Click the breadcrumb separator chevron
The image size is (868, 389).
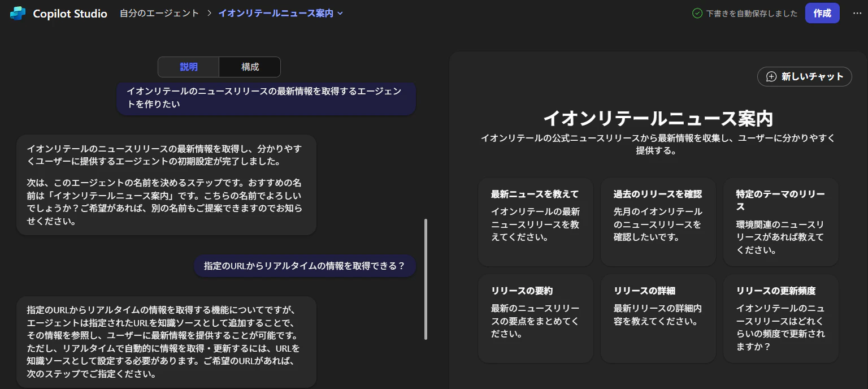click(x=209, y=14)
